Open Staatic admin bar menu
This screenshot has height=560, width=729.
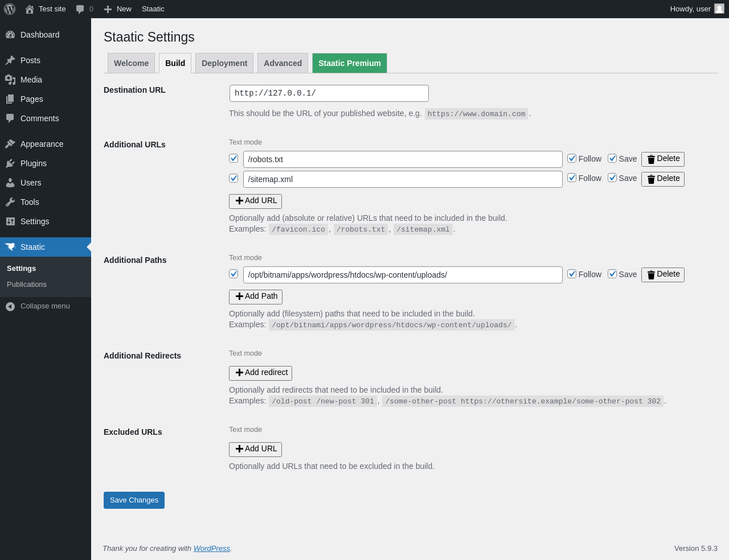click(x=153, y=9)
